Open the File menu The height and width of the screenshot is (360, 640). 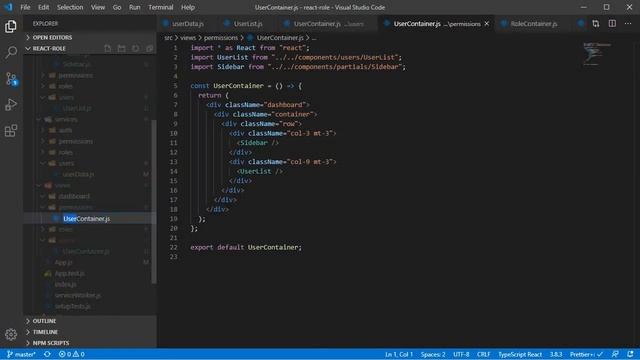point(25,7)
